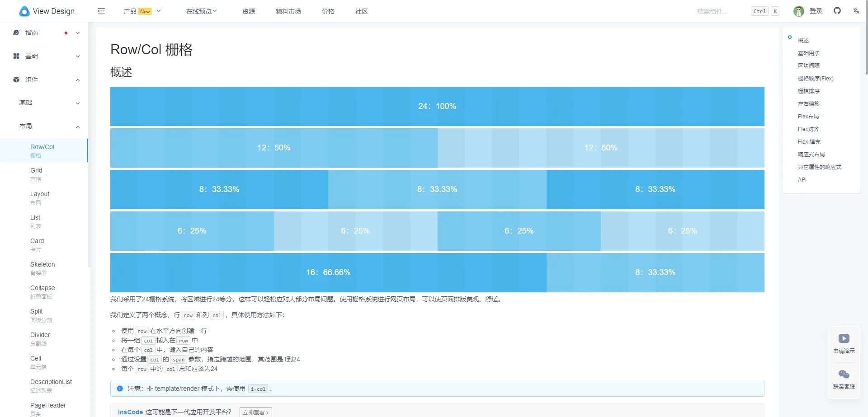Screen dimensions: 868x417
Task: Click the language translation icon
Action: (x=856, y=11)
